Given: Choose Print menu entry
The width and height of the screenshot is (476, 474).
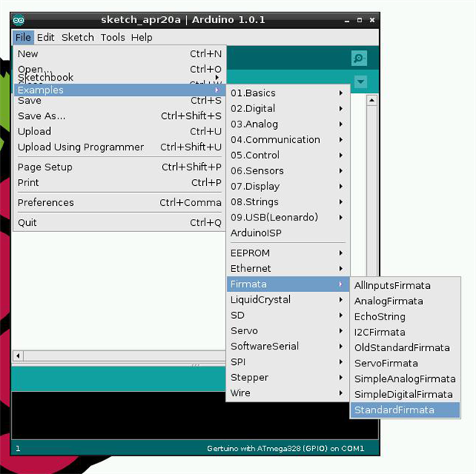Looking at the screenshot, I should point(120,183).
